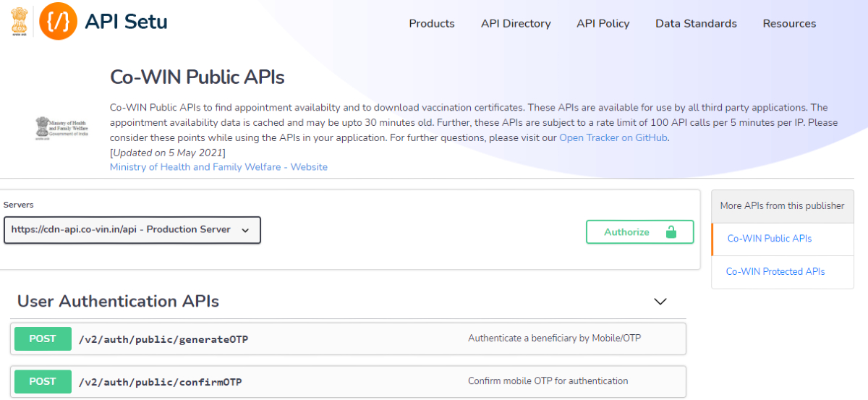Open the Data Standards menu item
The height and width of the screenshot is (400, 868).
click(x=696, y=24)
